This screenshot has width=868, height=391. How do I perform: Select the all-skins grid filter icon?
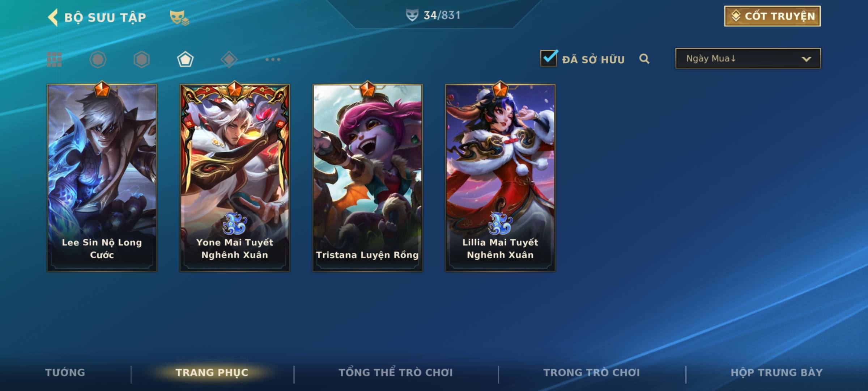click(54, 59)
